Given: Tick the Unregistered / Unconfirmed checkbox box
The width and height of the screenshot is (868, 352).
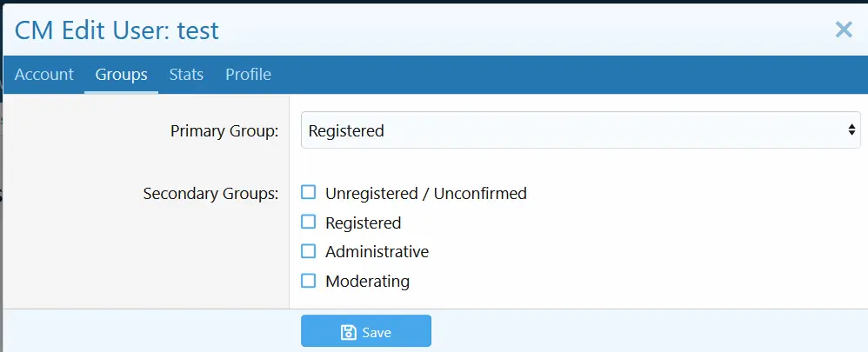Looking at the screenshot, I should (x=308, y=192).
